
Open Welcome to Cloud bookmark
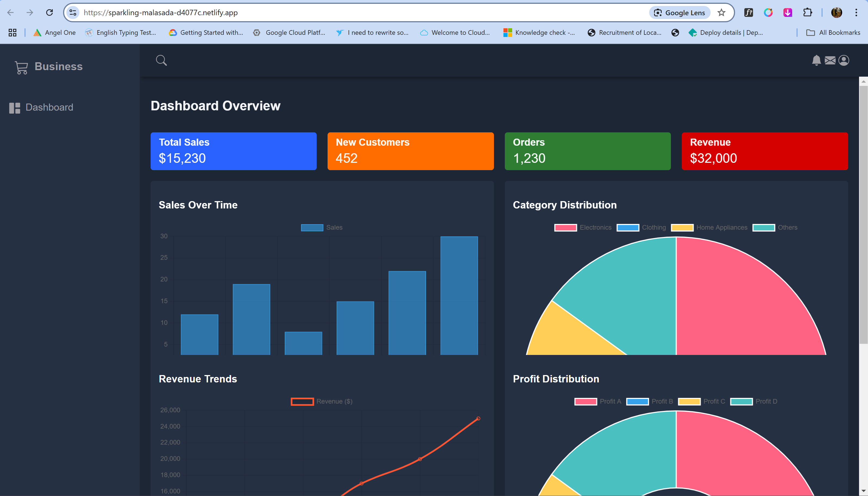tap(455, 32)
